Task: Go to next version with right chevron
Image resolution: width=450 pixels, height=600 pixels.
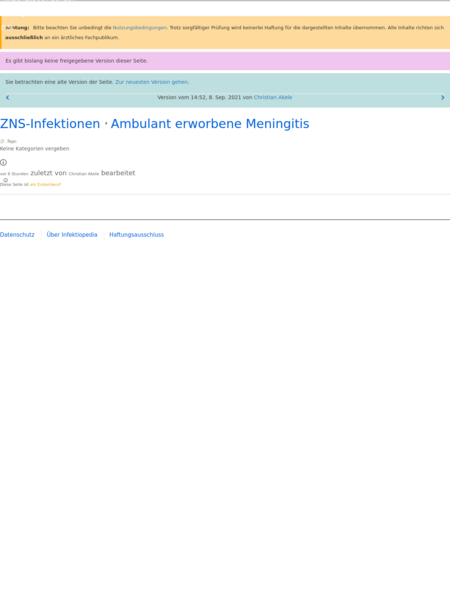Action: [443, 98]
